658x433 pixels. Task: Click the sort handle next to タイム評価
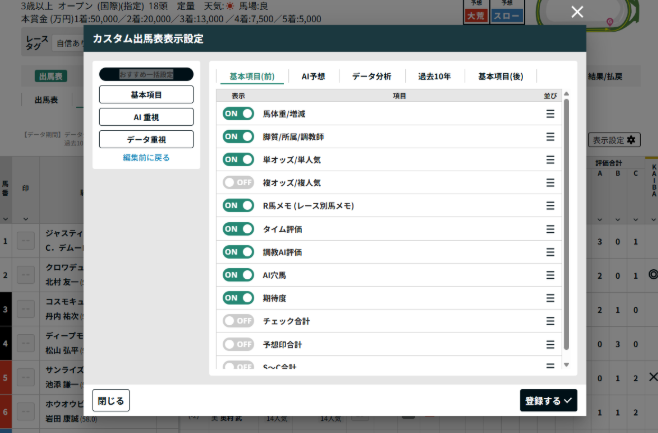(x=549, y=229)
